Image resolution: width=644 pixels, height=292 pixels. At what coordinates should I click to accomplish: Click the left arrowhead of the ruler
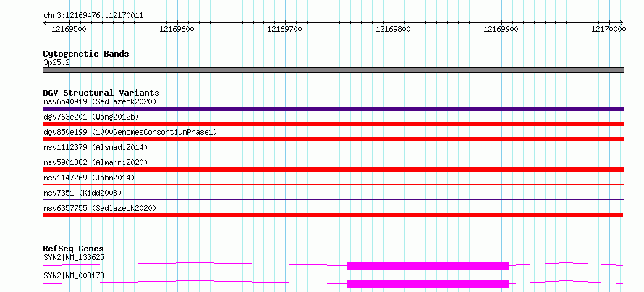[45, 22]
